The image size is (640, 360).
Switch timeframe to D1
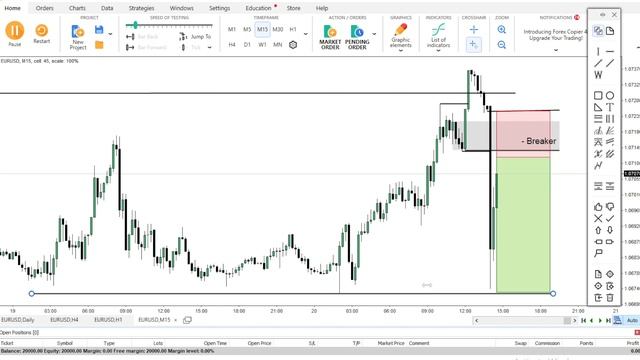[247, 44]
